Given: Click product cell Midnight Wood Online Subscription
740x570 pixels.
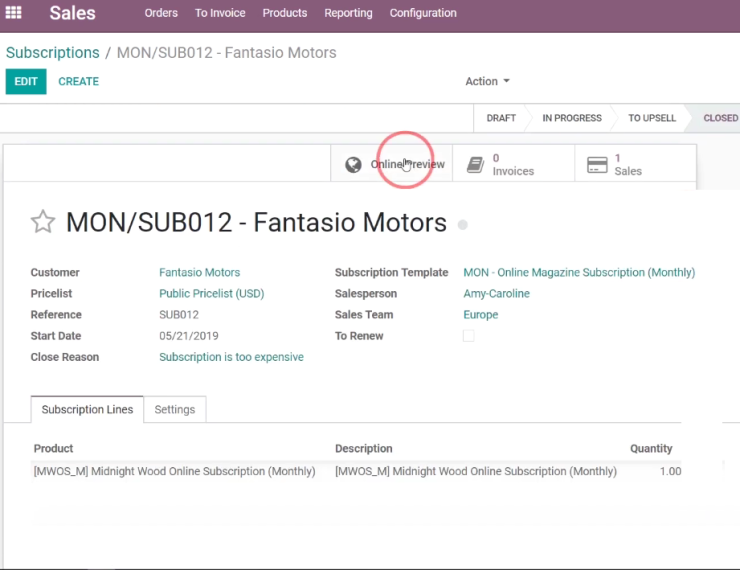Looking at the screenshot, I should 174,471.
